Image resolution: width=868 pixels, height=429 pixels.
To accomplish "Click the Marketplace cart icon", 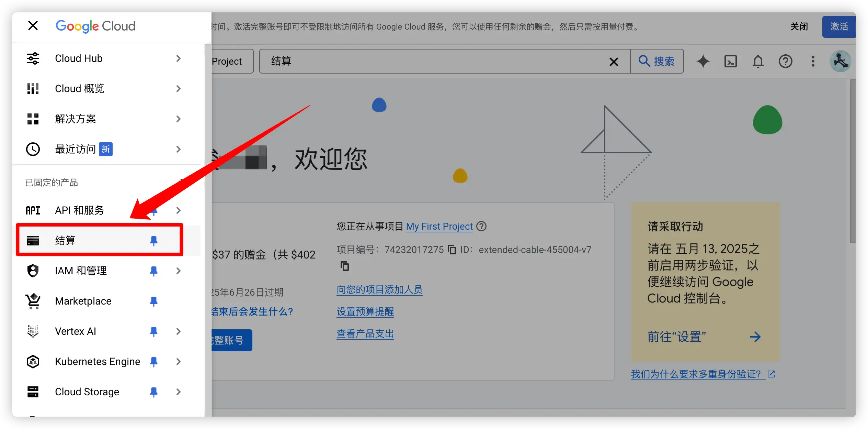I will pyautogui.click(x=33, y=301).
